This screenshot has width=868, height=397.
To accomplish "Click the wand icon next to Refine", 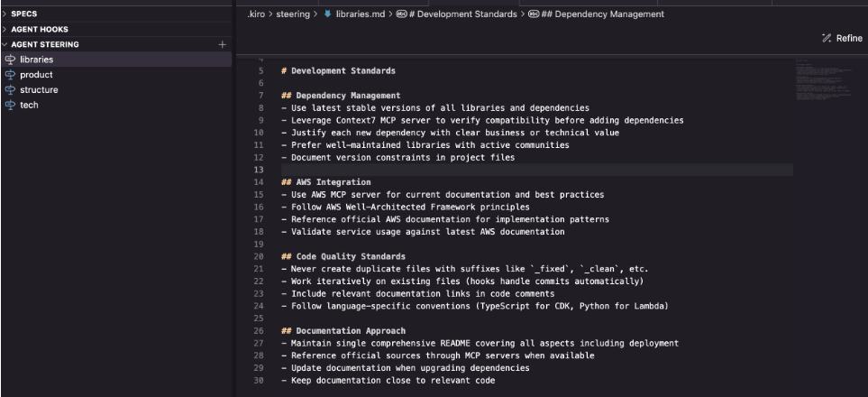I will pos(827,38).
